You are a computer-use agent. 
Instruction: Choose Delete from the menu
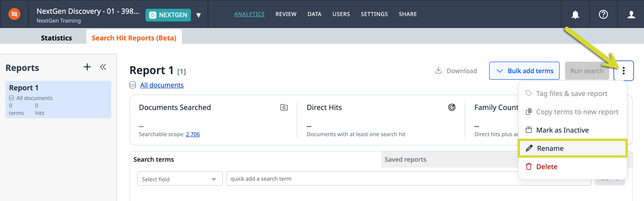tap(572, 166)
